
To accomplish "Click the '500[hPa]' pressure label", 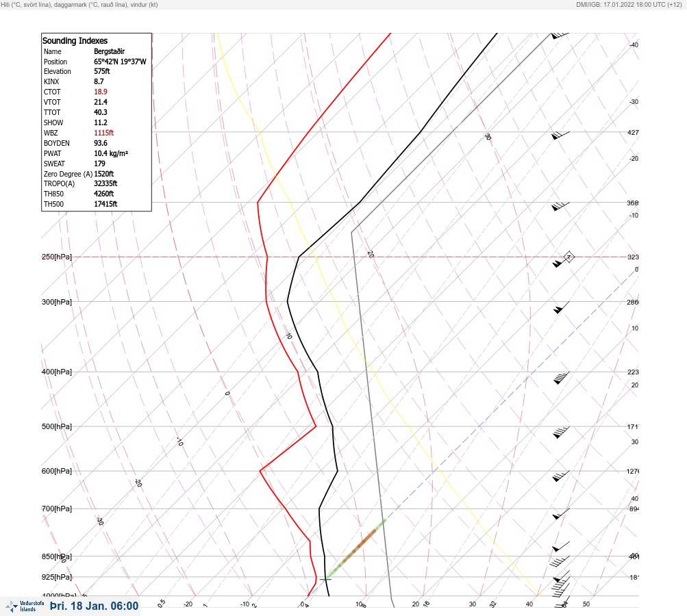I will pos(57,426).
